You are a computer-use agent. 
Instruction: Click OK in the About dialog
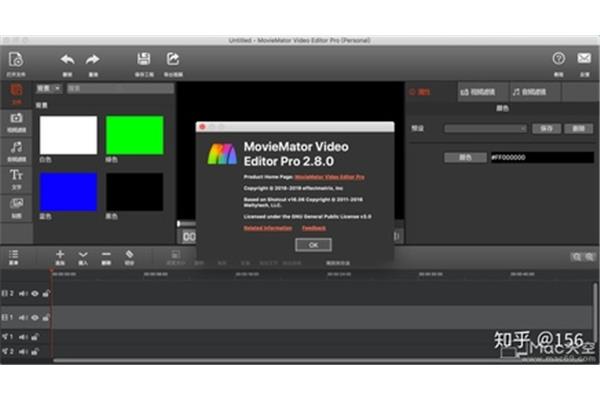pos(313,245)
